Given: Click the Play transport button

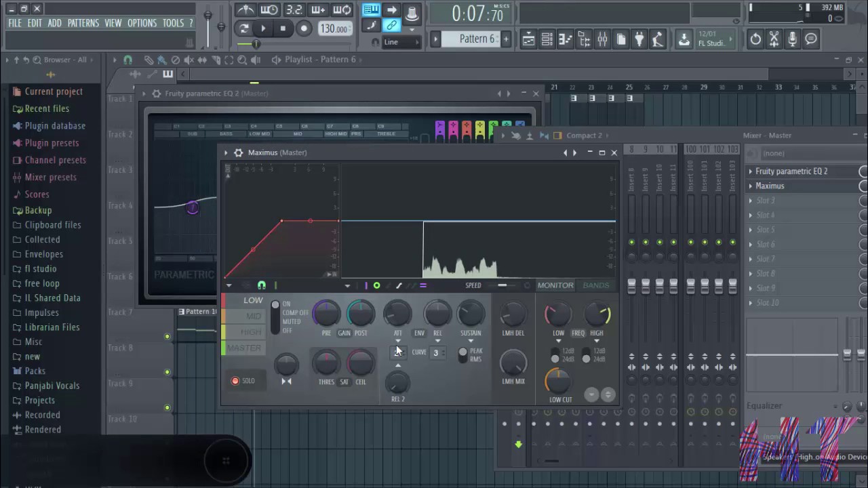Looking at the screenshot, I should pos(263,28).
